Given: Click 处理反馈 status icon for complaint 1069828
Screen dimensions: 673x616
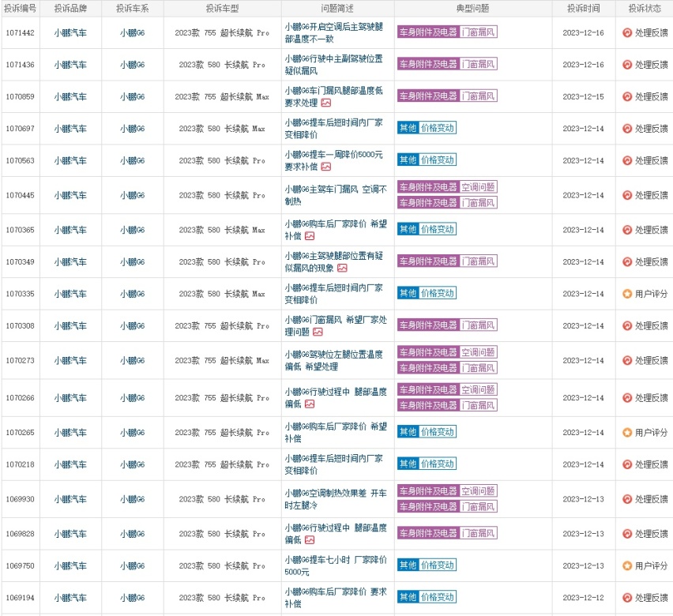Looking at the screenshot, I should [x=627, y=534].
